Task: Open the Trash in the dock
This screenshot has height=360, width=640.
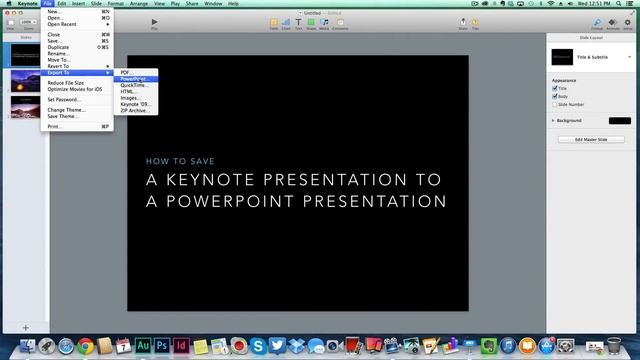Action: click(x=613, y=346)
